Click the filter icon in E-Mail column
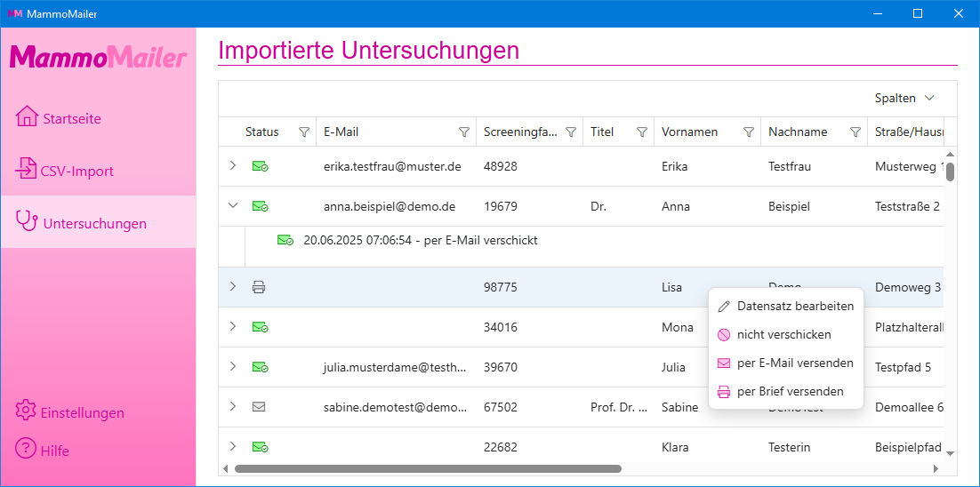 [x=463, y=132]
